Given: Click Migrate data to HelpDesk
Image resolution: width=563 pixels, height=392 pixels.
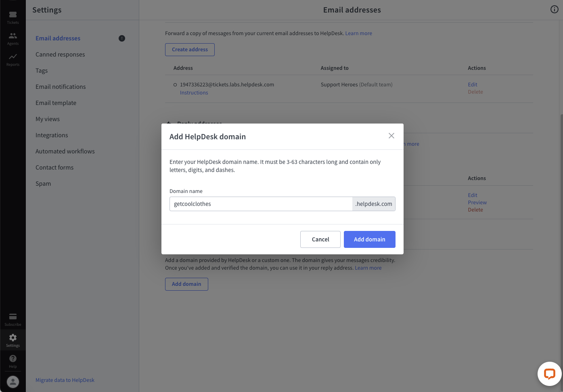Looking at the screenshot, I should tap(65, 380).
